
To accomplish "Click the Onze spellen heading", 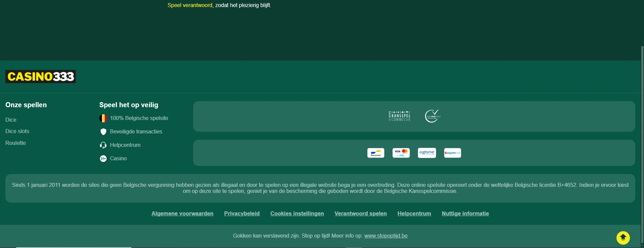I will point(26,105).
